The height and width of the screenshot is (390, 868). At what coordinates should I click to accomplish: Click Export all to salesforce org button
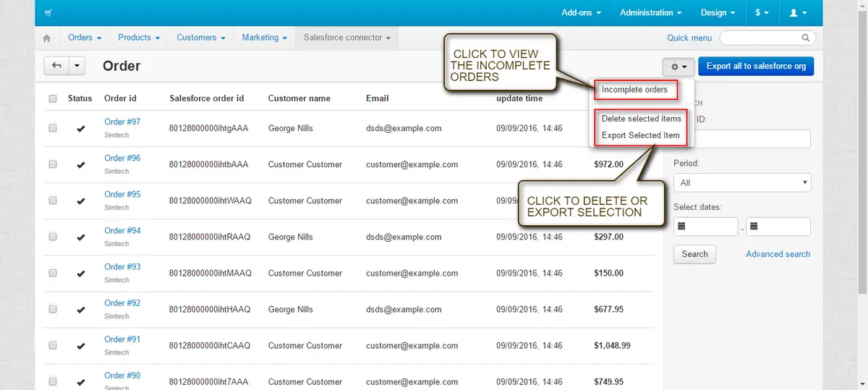(x=756, y=67)
